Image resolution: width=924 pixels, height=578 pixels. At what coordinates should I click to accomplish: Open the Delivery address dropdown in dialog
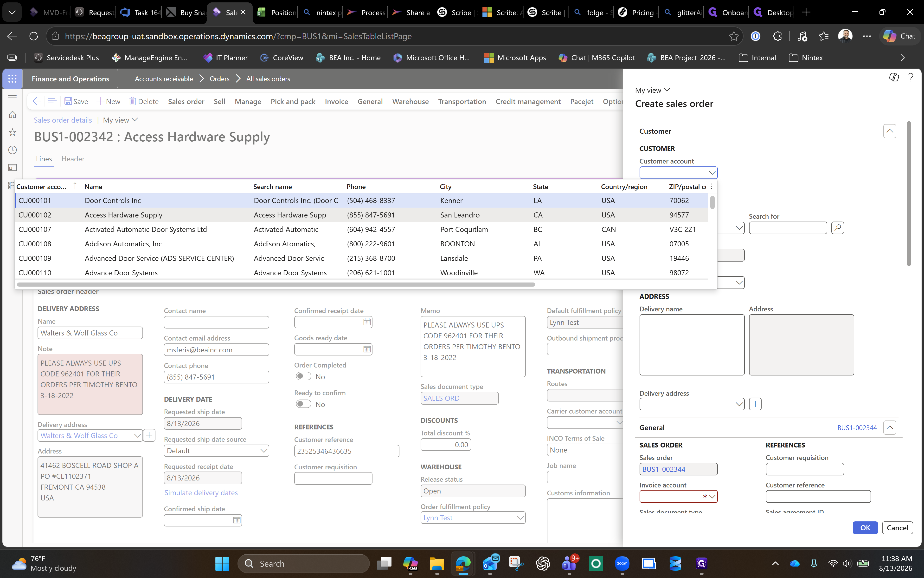pyautogui.click(x=739, y=404)
